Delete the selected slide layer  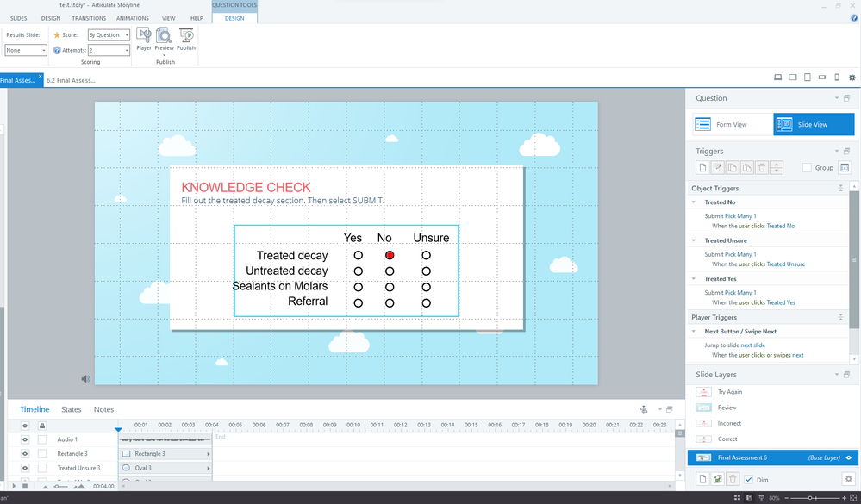[733, 479]
